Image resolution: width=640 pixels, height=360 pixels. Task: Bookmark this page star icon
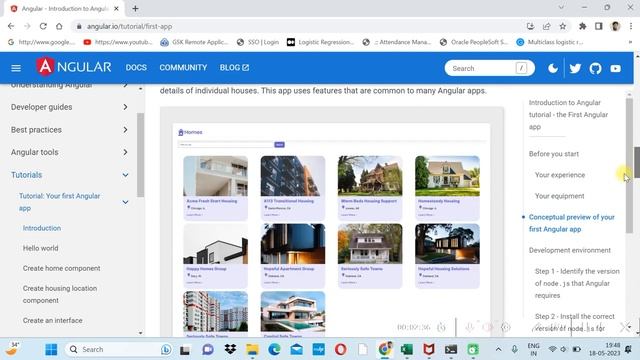(x=563, y=26)
